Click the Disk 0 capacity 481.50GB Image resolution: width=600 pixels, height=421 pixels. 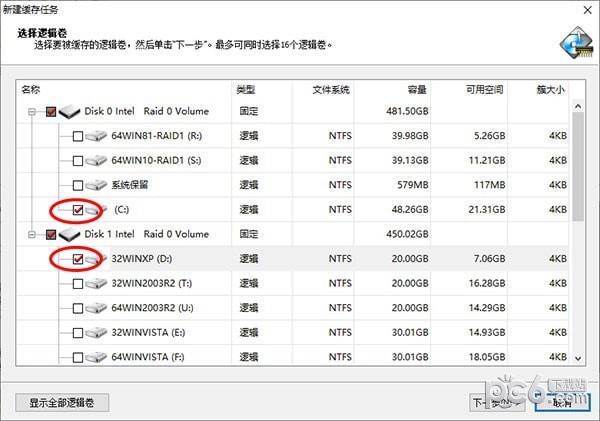[x=407, y=111]
